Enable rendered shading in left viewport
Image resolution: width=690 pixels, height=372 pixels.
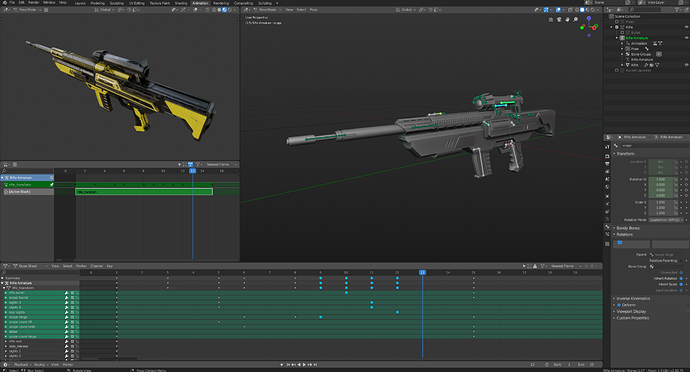(230, 9)
